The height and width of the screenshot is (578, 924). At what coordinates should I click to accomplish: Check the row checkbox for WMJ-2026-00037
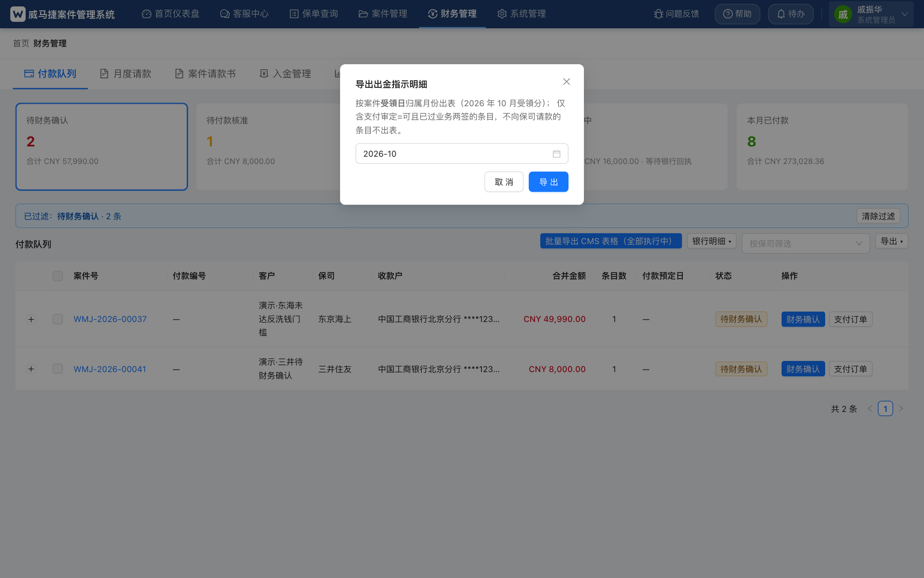pyautogui.click(x=58, y=319)
